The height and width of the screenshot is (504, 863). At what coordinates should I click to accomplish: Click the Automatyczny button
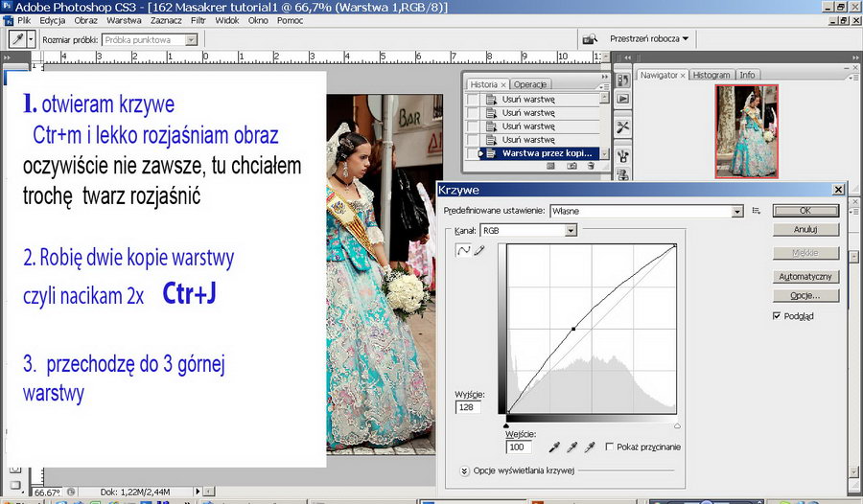tap(805, 276)
